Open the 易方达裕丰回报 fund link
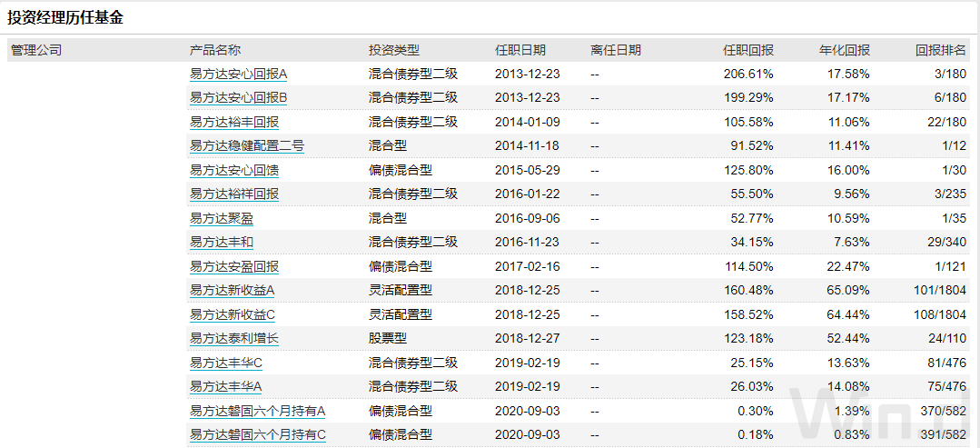Screen dimensions: 980x448 (x=234, y=122)
